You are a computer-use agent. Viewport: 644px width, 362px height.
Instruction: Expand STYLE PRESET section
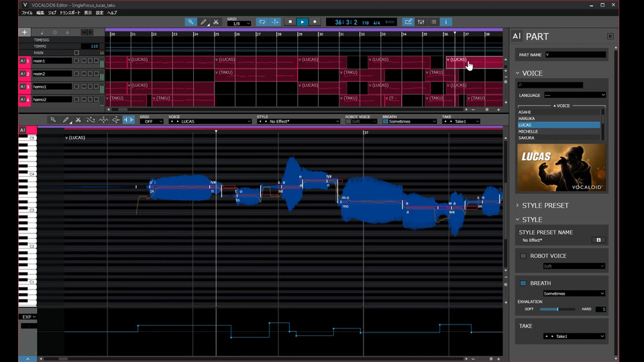coord(545,205)
